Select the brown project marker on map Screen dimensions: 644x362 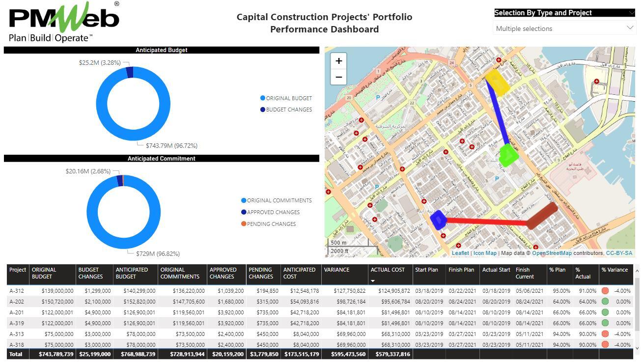click(x=542, y=217)
